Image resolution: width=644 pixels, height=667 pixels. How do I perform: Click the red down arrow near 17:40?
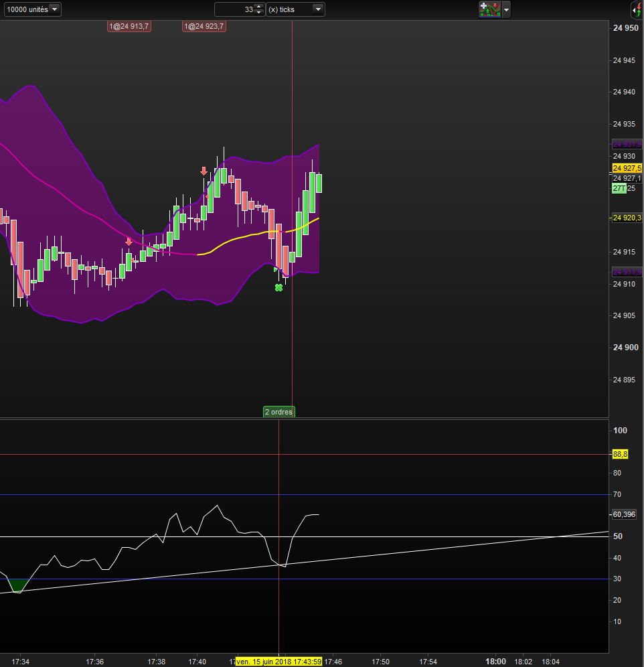tap(204, 171)
